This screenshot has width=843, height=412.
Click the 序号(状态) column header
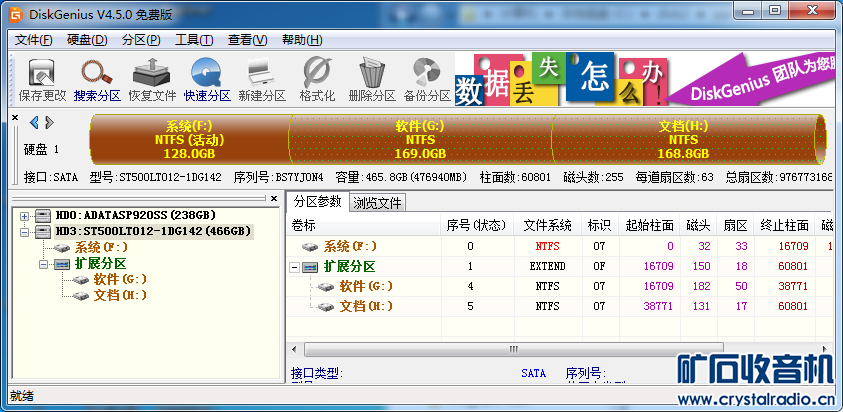tap(477, 225)
